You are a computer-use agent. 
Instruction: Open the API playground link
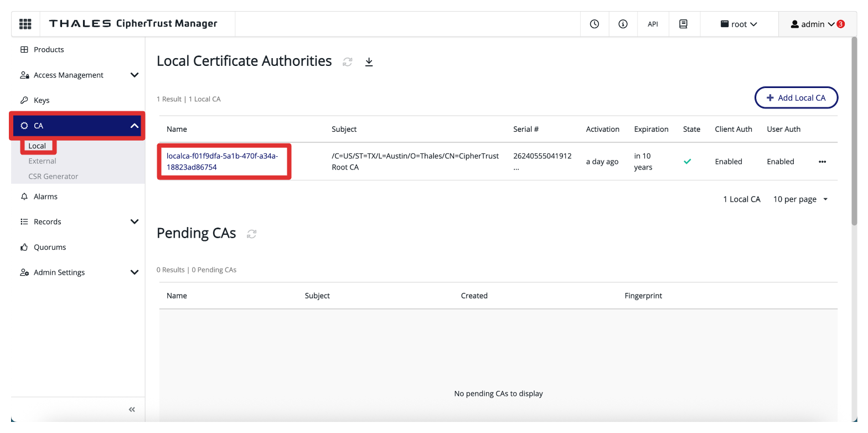(653, 24)
